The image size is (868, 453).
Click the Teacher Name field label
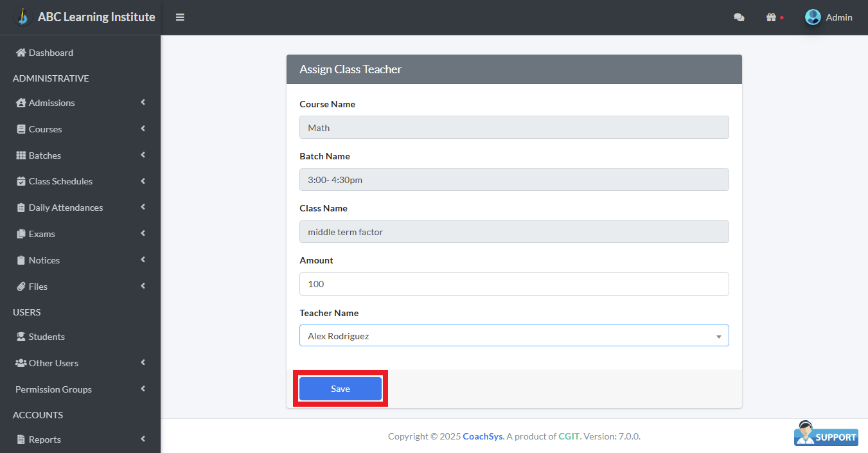tap(329, 313)
